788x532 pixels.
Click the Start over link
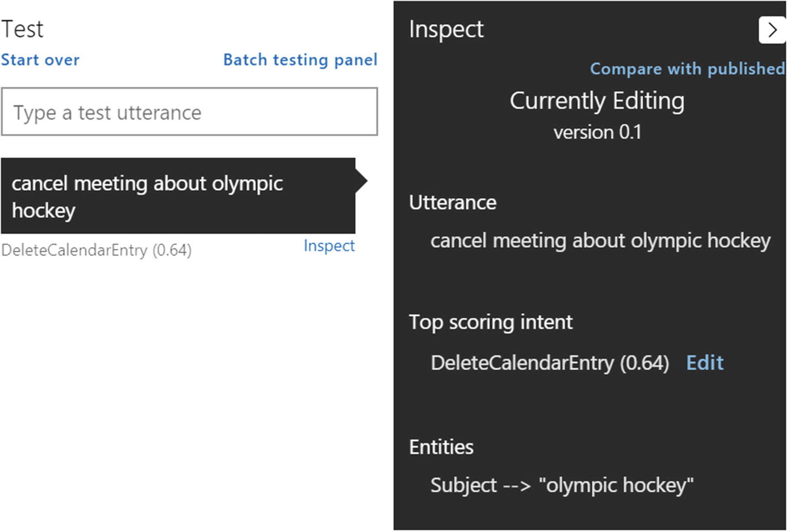tap(40, 60)
